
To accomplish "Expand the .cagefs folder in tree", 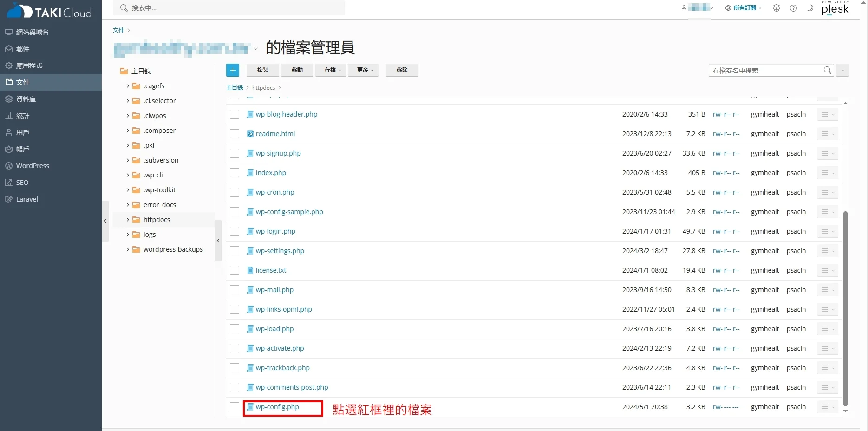I will [128, 86].
